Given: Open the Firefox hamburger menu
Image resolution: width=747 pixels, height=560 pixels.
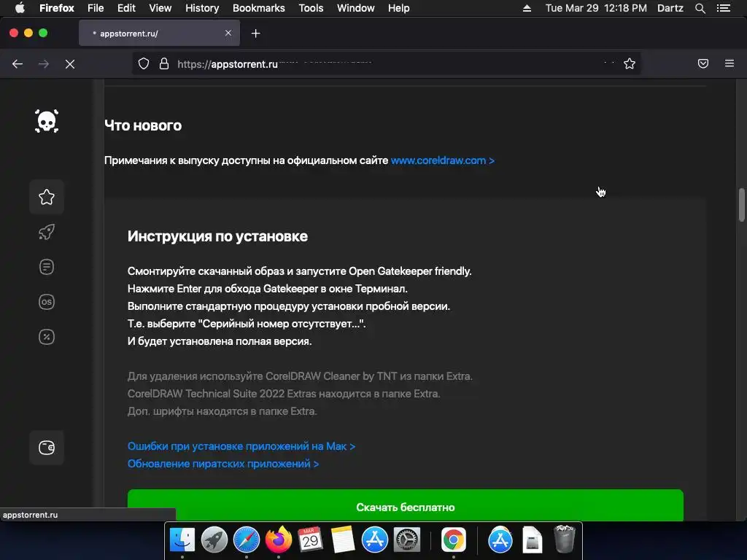Looking at the screenshot, I should click(x=729, y=64).
